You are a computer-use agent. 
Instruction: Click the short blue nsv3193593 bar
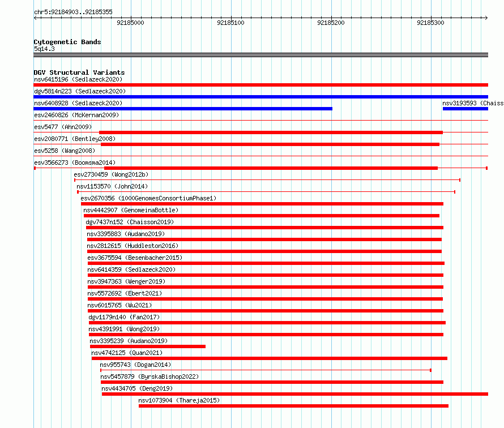(x=465, y=109)
